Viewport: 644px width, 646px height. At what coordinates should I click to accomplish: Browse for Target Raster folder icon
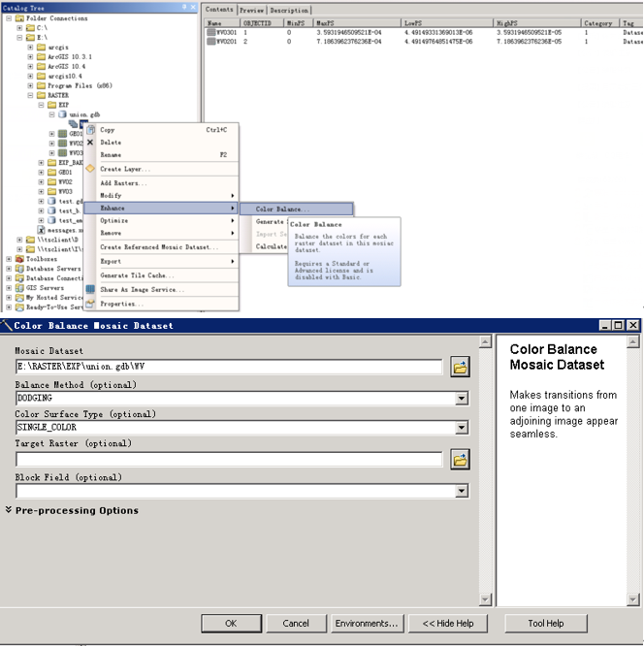pyautogui.click(x=460, y=460)
